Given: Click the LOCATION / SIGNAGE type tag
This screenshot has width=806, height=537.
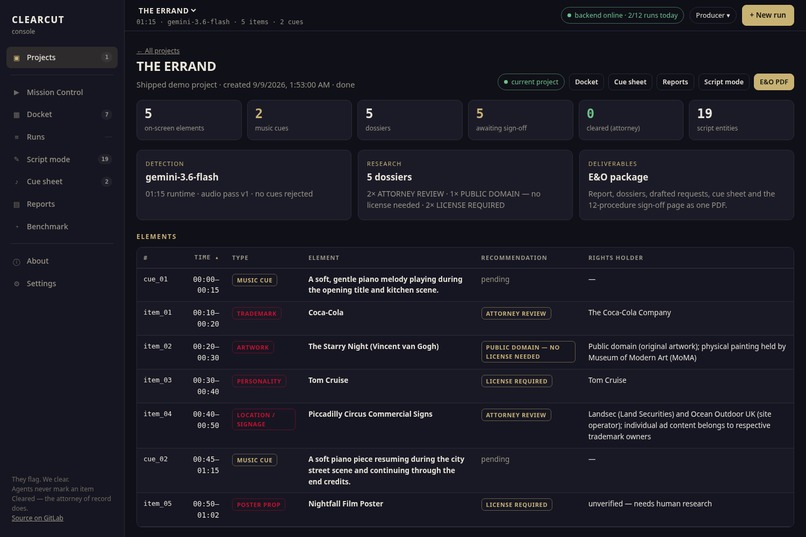Looking at the screenshot, I should (x=264, y=419).
